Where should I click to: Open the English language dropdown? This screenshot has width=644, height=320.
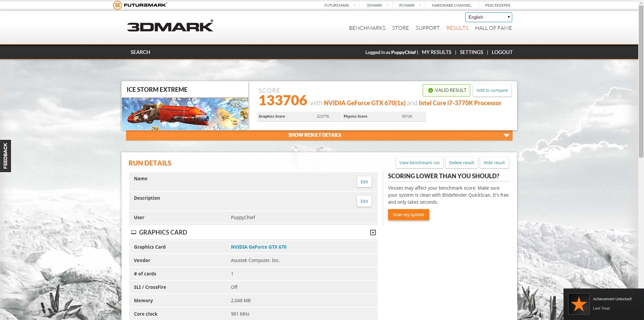click(x=488, y=17)
